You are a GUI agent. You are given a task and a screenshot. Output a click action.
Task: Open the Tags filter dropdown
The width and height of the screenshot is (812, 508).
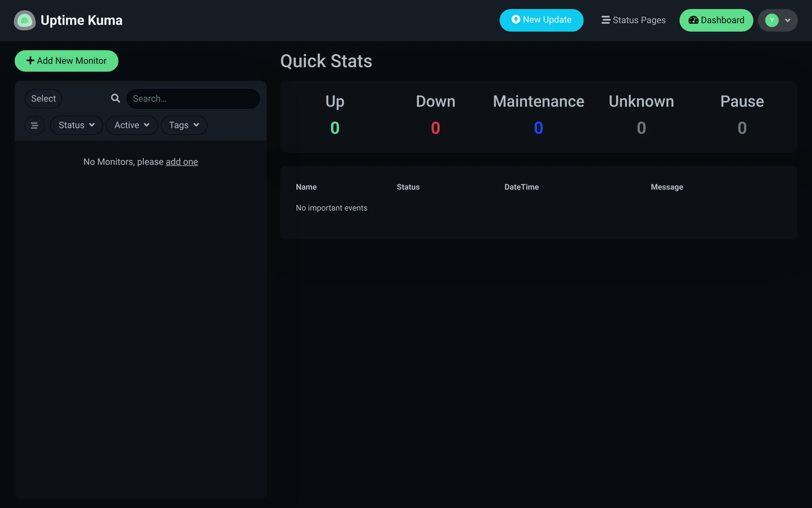184,125
